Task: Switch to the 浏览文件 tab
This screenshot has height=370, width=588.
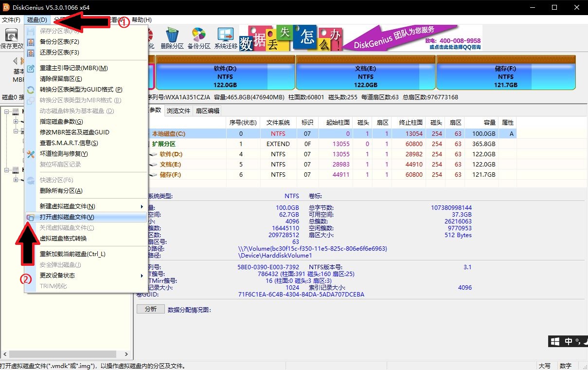Action: (178, 111)
